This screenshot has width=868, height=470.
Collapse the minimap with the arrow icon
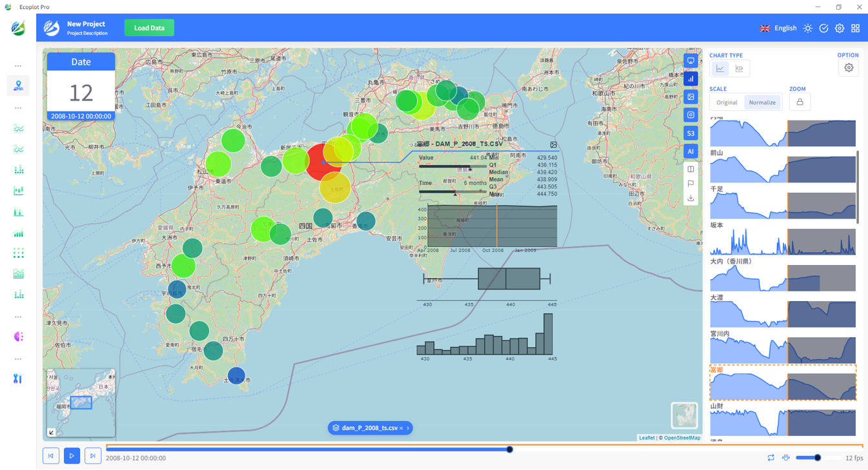52,433
